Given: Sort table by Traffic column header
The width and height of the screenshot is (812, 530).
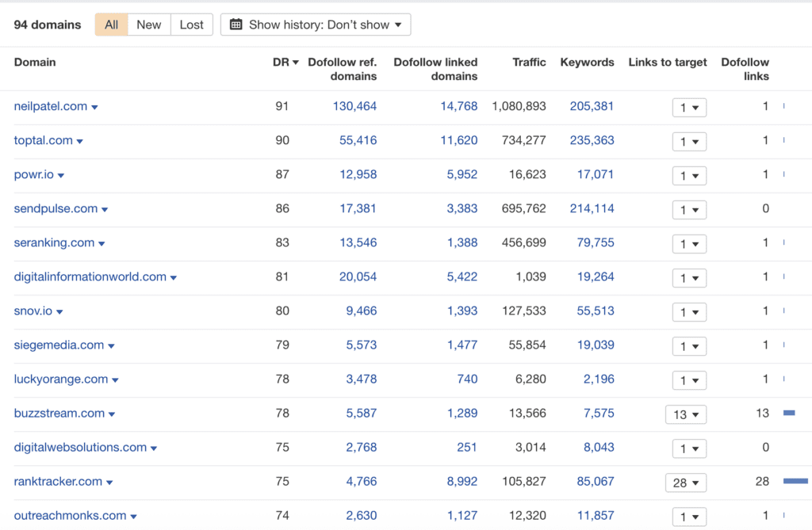Looking at the screenshot, I should (529, 62).
